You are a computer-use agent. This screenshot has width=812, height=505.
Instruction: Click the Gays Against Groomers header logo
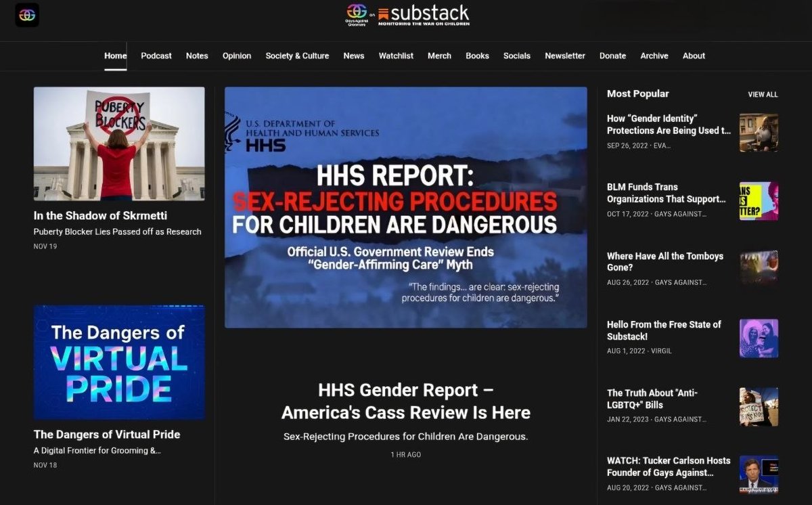tap(357, 15)
